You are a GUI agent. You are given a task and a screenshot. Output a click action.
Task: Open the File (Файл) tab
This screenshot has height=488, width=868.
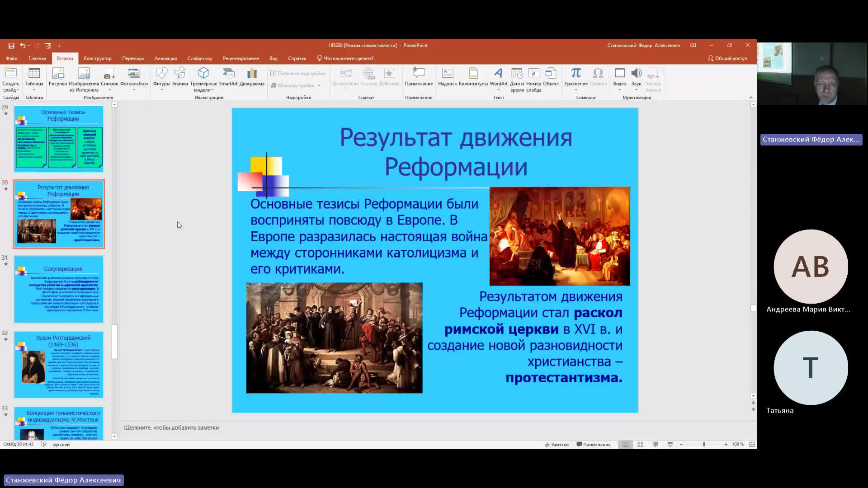[12, 58]
